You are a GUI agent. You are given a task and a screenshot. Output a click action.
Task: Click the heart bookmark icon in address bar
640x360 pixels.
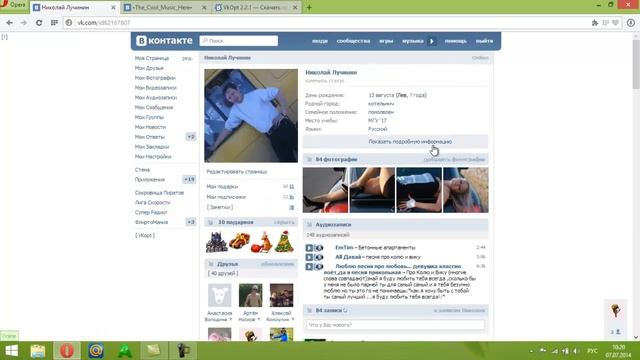(x=616, y=23)
